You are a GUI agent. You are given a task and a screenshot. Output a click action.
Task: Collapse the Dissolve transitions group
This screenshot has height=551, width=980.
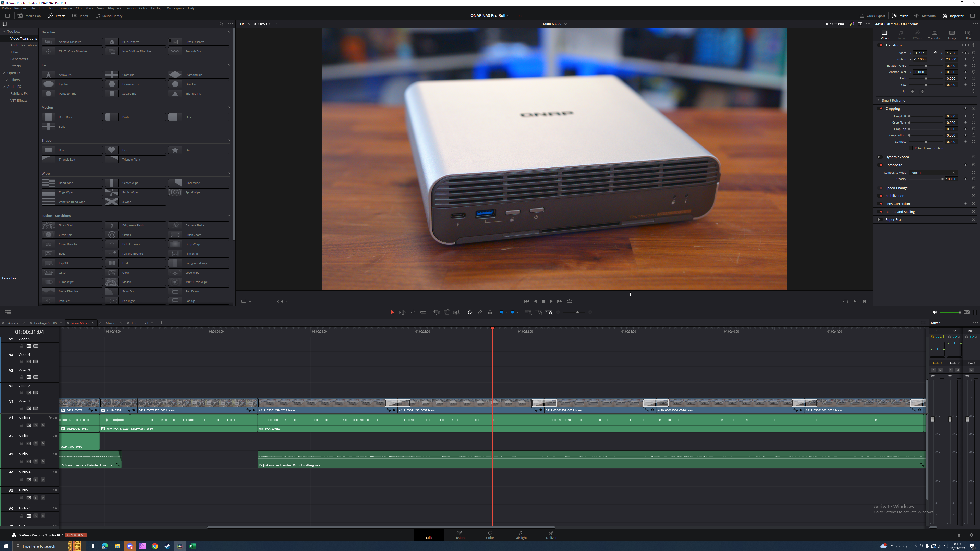[229, 32]
